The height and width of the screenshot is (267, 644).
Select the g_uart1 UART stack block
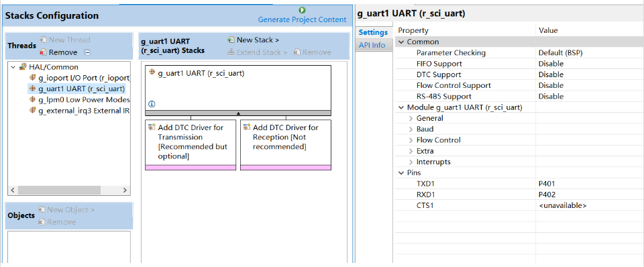pyautogui.click(x=237, y=88)
